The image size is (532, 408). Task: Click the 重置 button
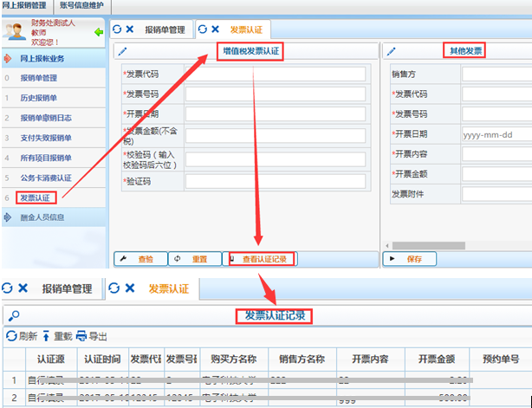click(195, 259)
